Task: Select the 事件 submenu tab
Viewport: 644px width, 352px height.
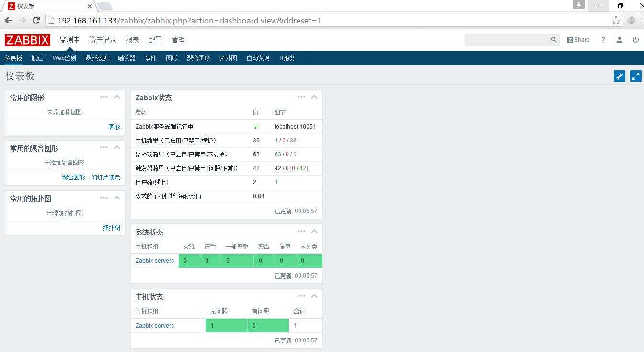Action: [150, 58]
